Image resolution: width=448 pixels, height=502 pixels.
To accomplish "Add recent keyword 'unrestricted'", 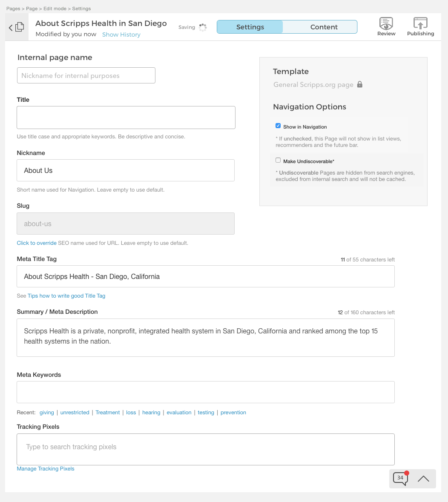I will click(x=75, y=412).
